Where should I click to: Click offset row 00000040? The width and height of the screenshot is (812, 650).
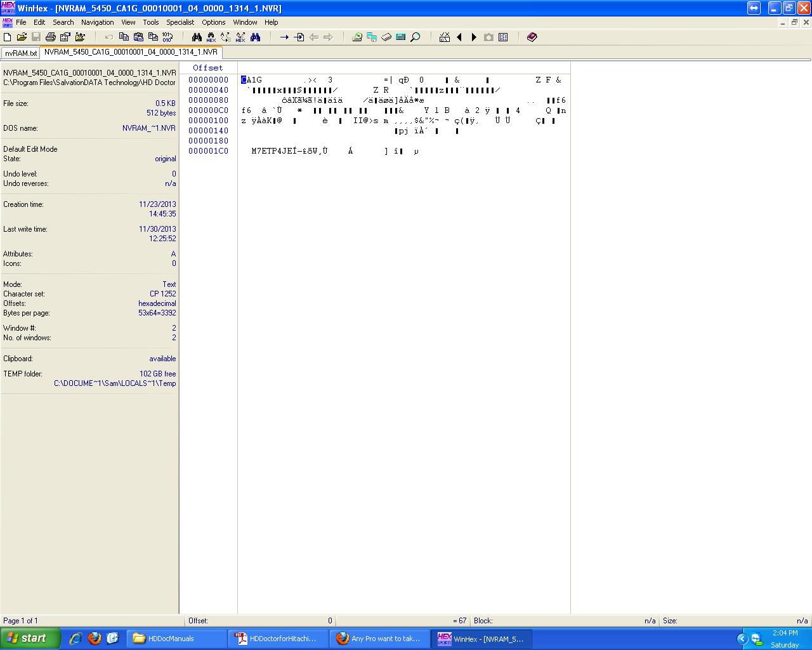(208, 90)
